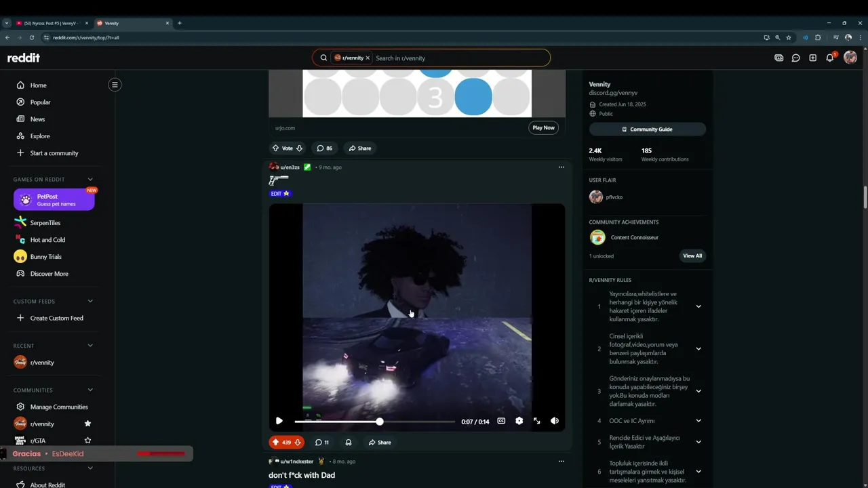Open browser extensions puzzle icon
Viewport: 868px width, 488px height.
click(818, 38)
